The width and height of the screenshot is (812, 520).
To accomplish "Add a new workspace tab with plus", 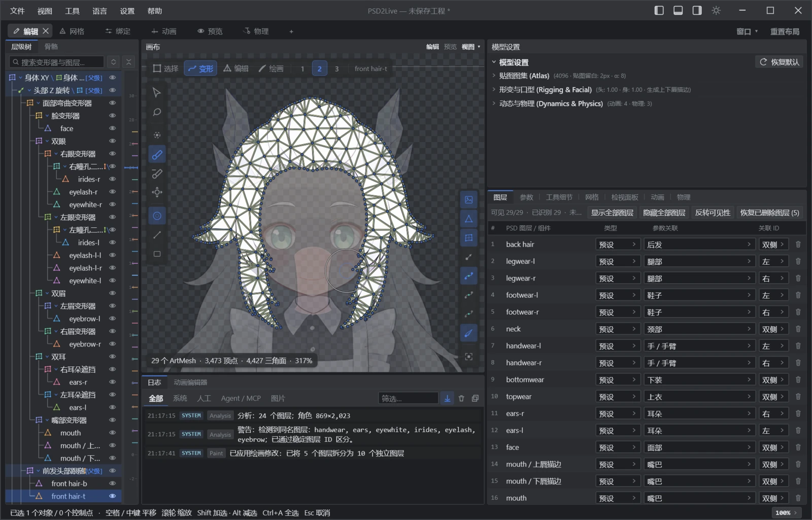I will coord(291,31).
